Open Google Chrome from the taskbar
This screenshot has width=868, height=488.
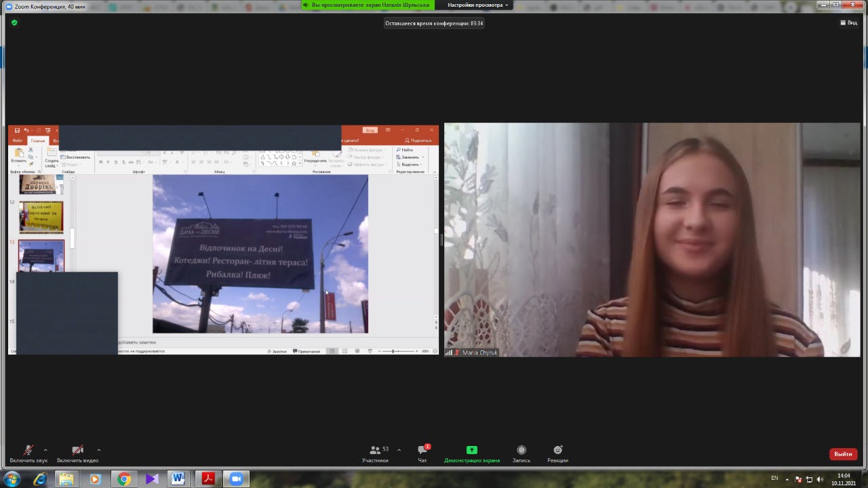124,479
